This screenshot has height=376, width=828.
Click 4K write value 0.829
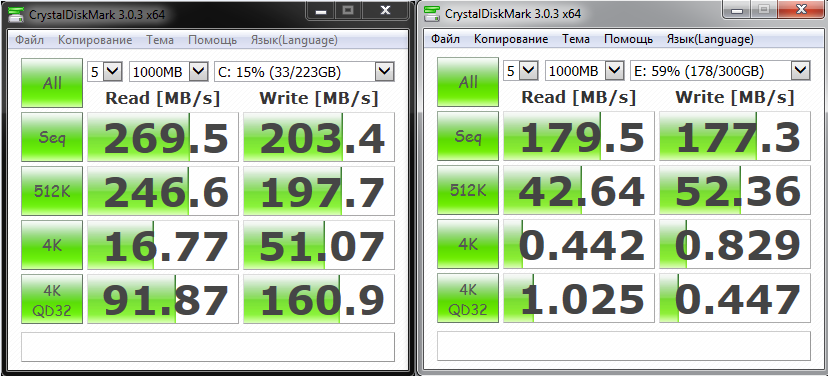735,244
